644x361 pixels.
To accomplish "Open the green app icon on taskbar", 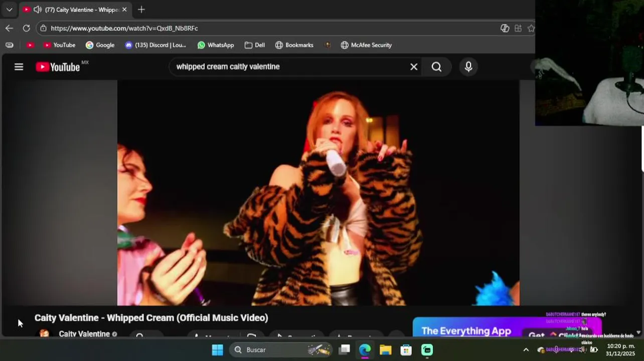I will coord(427,349).
